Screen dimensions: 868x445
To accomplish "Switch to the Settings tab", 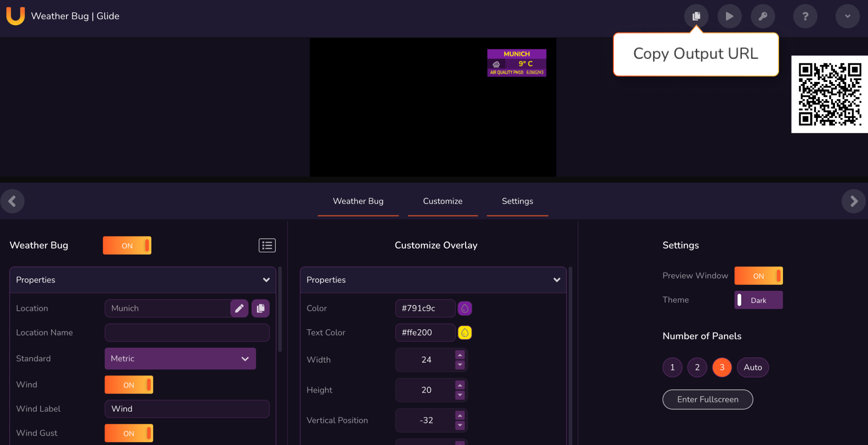I will pyautogui.click(x=517, y=201).
